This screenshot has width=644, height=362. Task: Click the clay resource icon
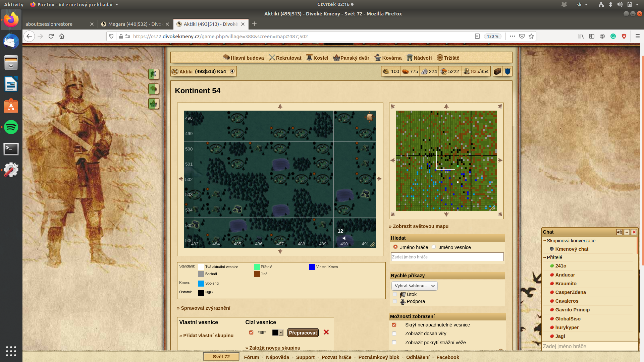[x=405, y=71]
